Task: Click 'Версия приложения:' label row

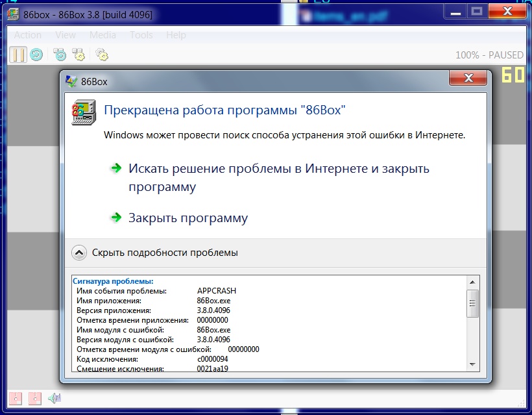Action: tap(114, 310)
